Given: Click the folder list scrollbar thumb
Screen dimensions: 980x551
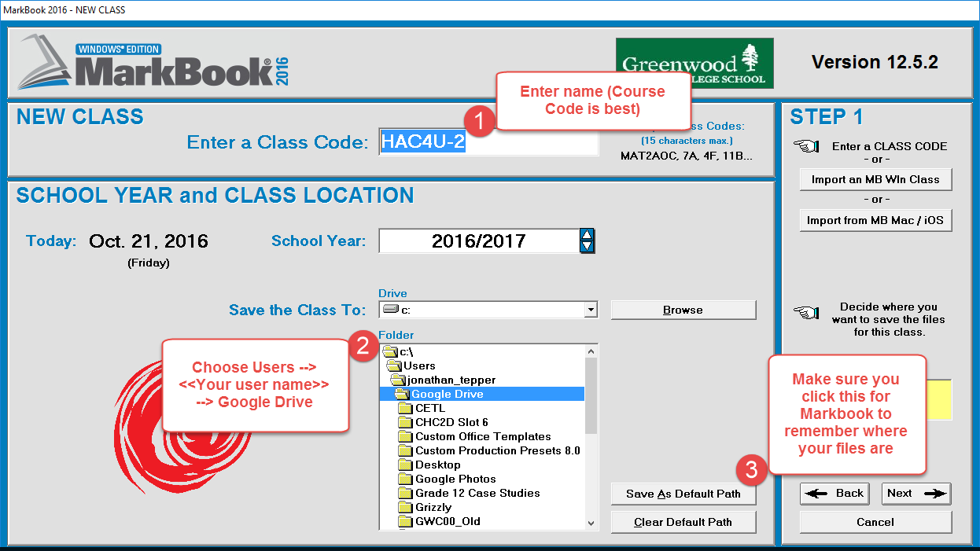Looking at the screenshot, I should [x=591, y=395].
